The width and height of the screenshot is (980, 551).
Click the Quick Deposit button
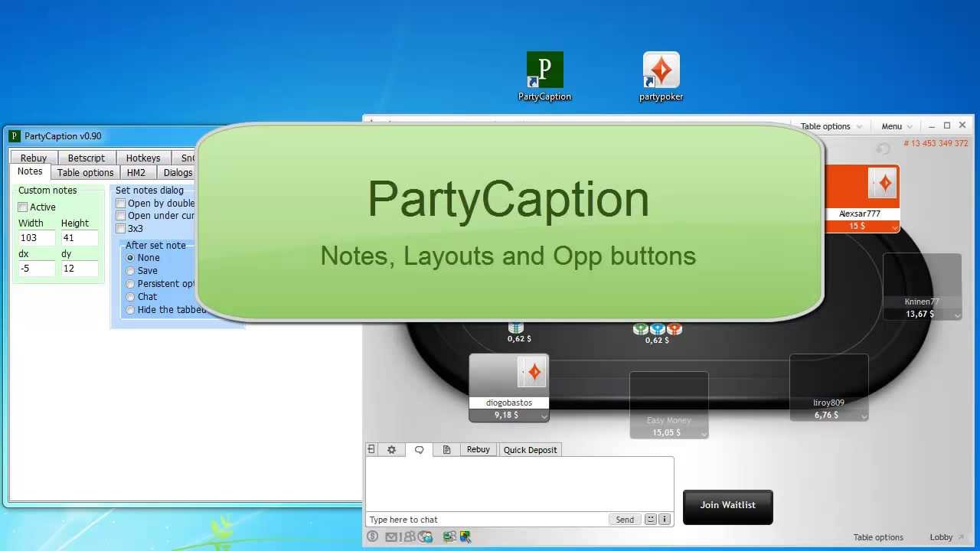tap(530, 450)
